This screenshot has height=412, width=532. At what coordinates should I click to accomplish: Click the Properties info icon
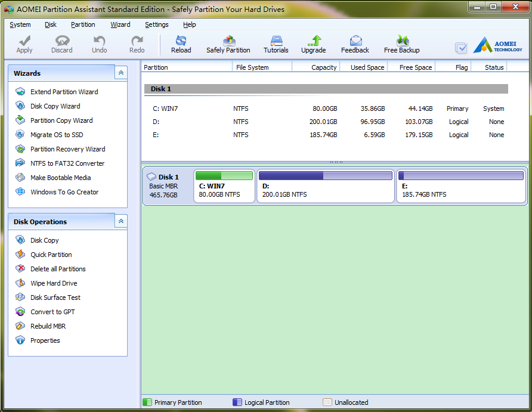(x=20, y=340)
